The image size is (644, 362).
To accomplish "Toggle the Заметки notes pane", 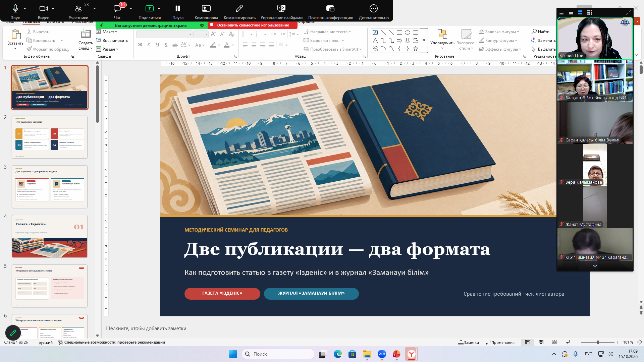I will point(469,342).
